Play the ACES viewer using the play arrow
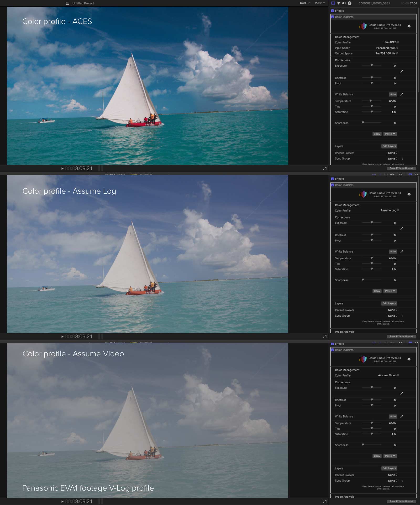 tap(62, 168)
